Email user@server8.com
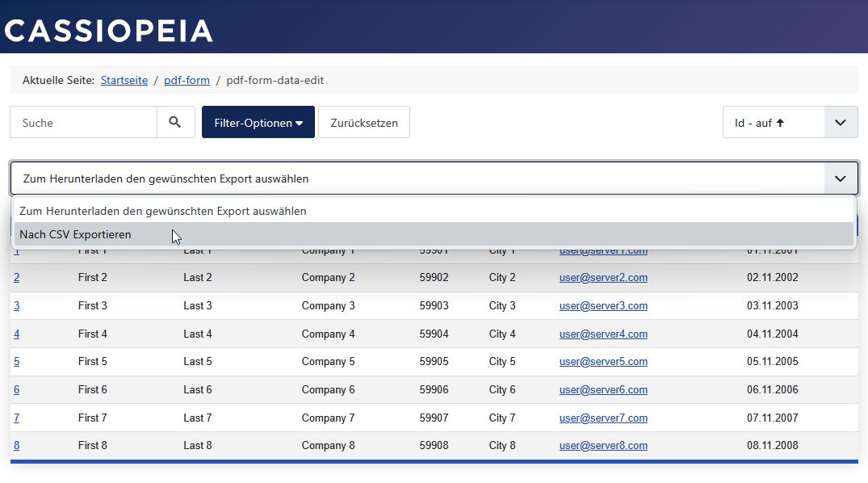868x483 pixels. click(603, 445)
